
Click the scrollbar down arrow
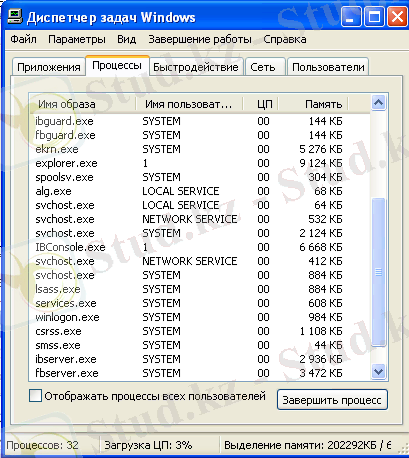(378, 371)
